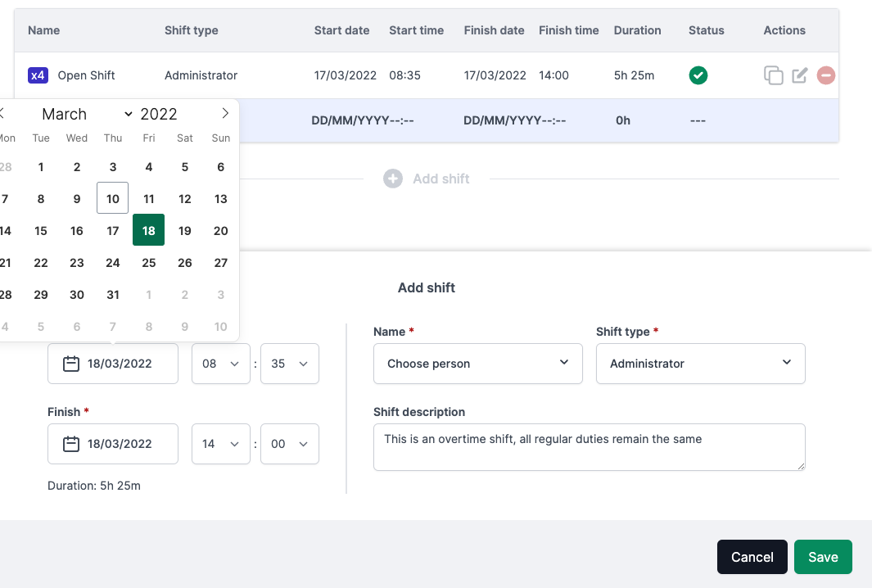Click the x4 badge beside Open Shift
872x588 pixels.
(x=38, y=75)
